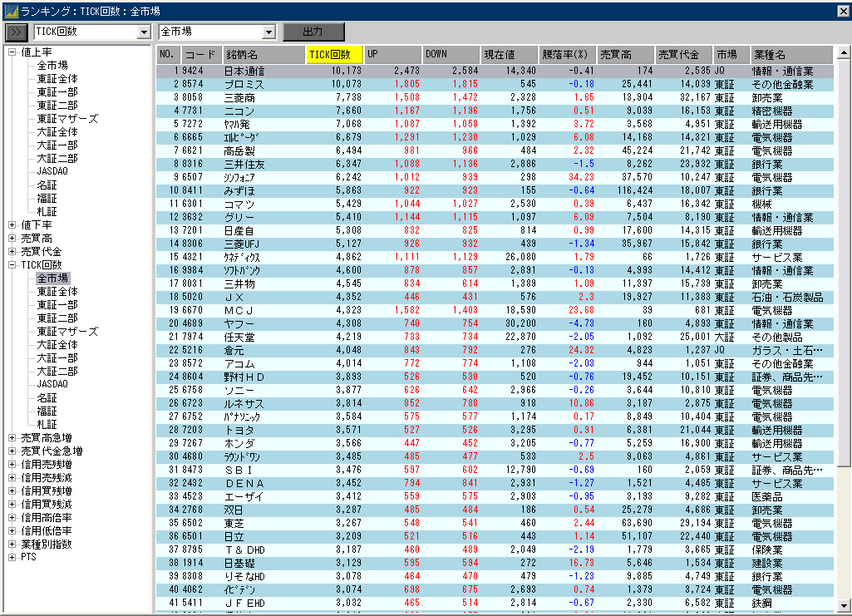This screenshot has width=852, height=616.
Task: Click the yellow TICK回数 column header
Action: 335,55
